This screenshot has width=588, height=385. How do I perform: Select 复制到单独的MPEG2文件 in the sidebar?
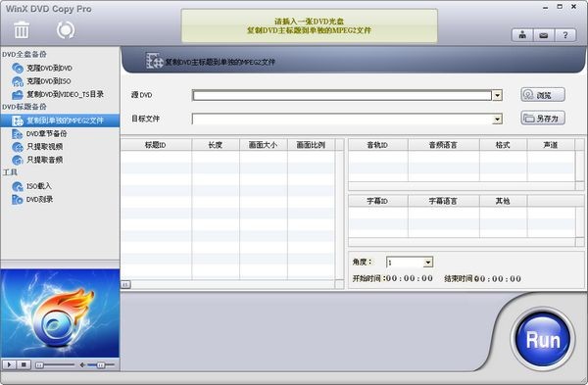point(60,120)
